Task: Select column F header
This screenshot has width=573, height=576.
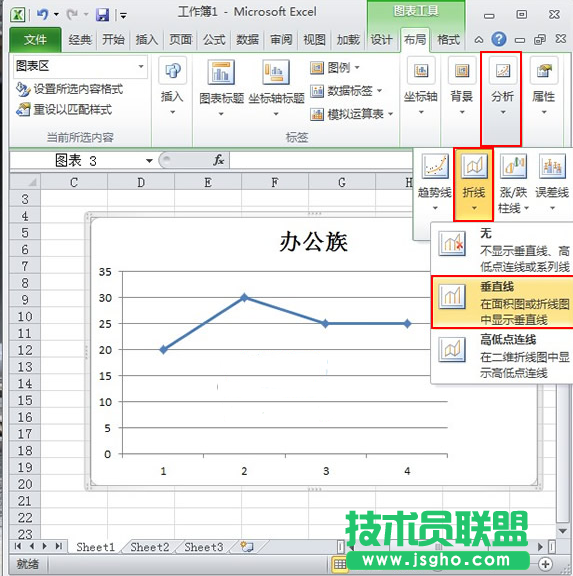Action: pyautogui.click(x=275, y=182)
